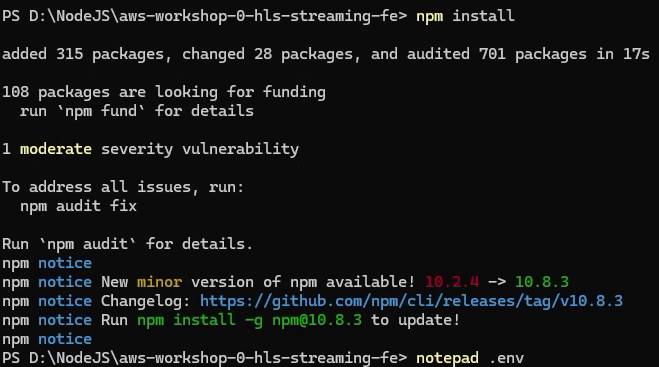The image size is (659, 367).
Task: Click the yellow 'moderate' severity word
Action: (x=55, y=149)
